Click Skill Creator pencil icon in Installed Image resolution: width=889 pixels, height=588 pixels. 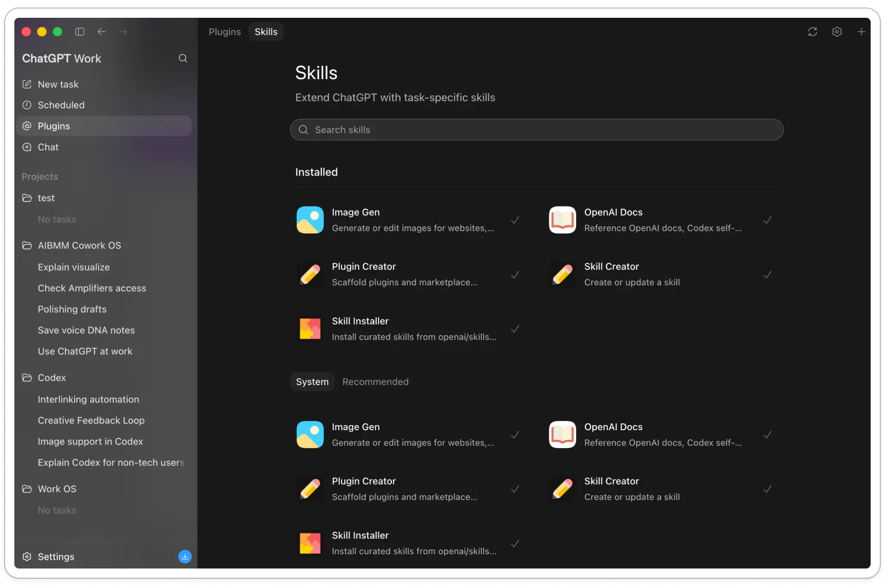(562, 274)
